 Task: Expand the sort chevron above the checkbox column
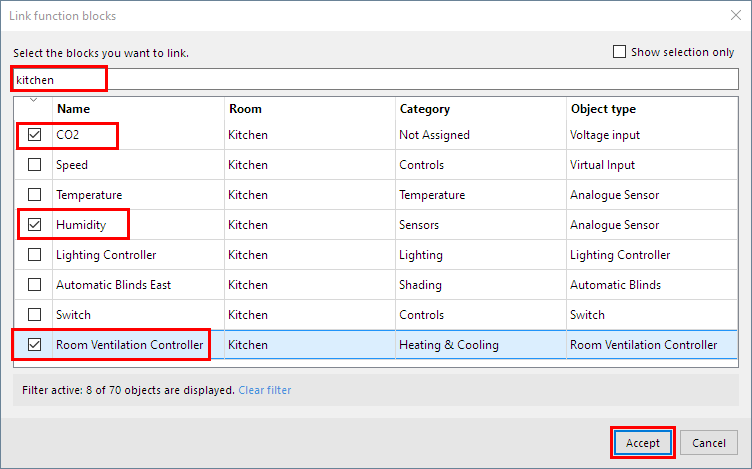35,99
